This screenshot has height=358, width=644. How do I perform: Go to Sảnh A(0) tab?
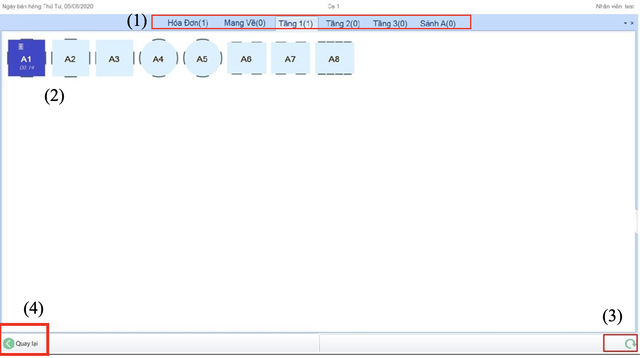coord(438,23)
